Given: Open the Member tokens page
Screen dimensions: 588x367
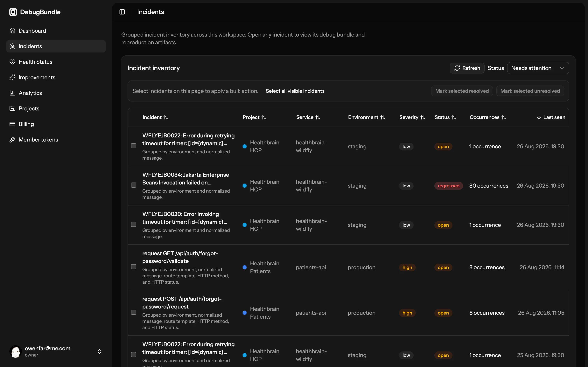Looking at the screenshot, I should pos(56,140).
